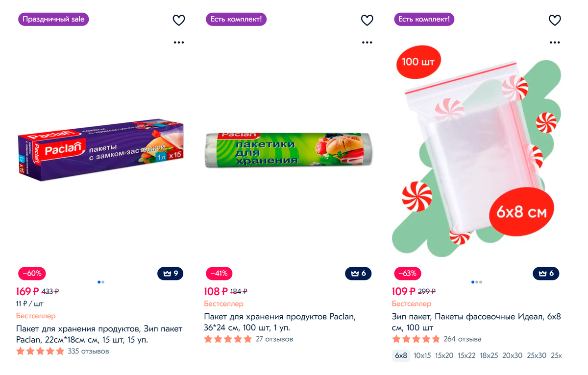This screenshot has height=375, width=588.
Task: Click Есть комплект badge on Paclan roll
Action: tap(236, 20)
